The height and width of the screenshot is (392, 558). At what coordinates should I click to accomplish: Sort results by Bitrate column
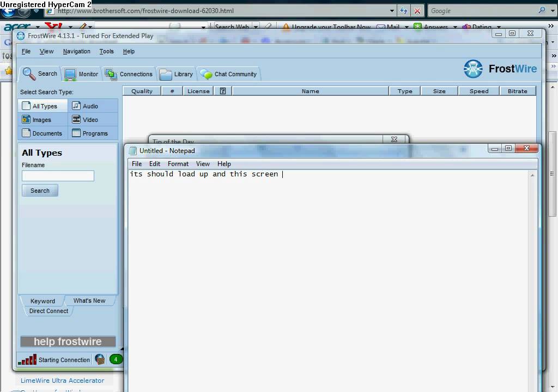click(518, 91)
